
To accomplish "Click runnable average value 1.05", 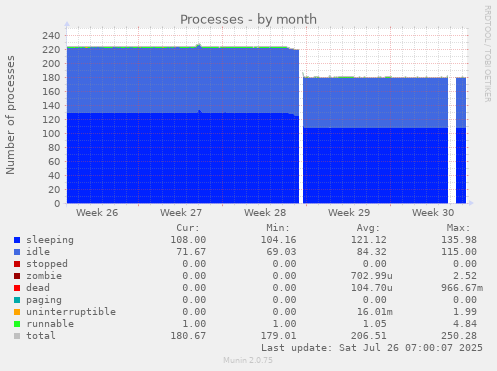I will pyautogui.click(x=375, y=324).
